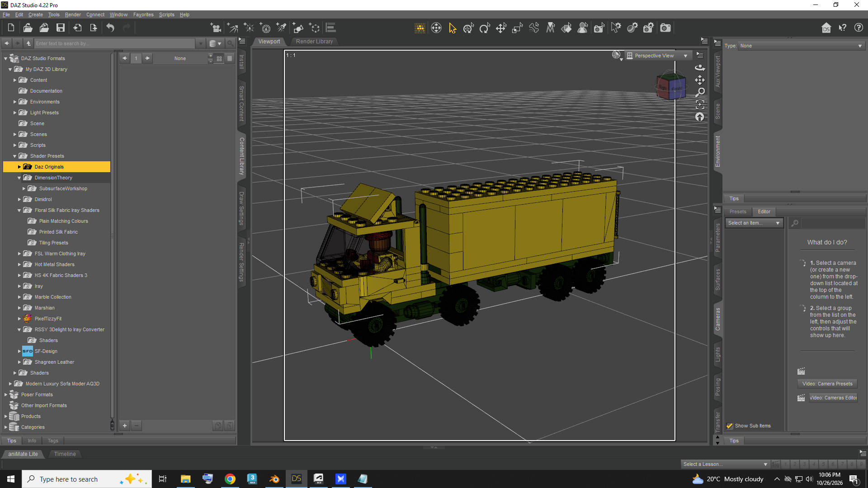Open the Select a Lesson dropdown
Viewport: 868px width, 488px height.
point(725,464)
